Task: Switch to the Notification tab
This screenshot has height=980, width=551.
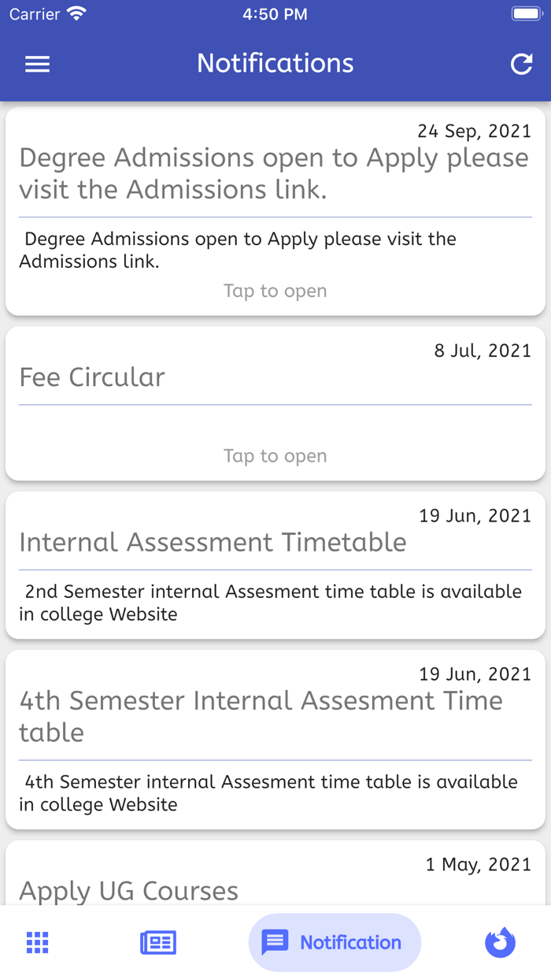Action: [x=335, y=942]
